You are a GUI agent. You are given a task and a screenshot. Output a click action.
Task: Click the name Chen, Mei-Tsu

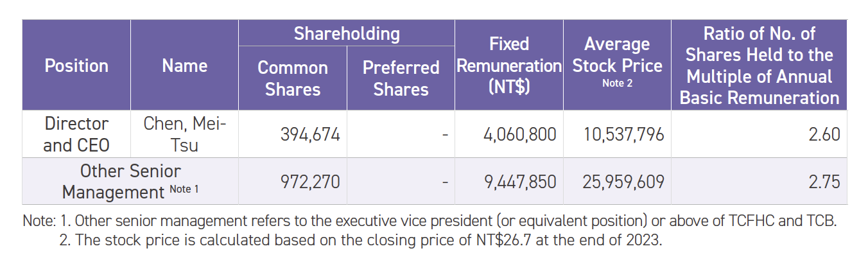point(184,134)
